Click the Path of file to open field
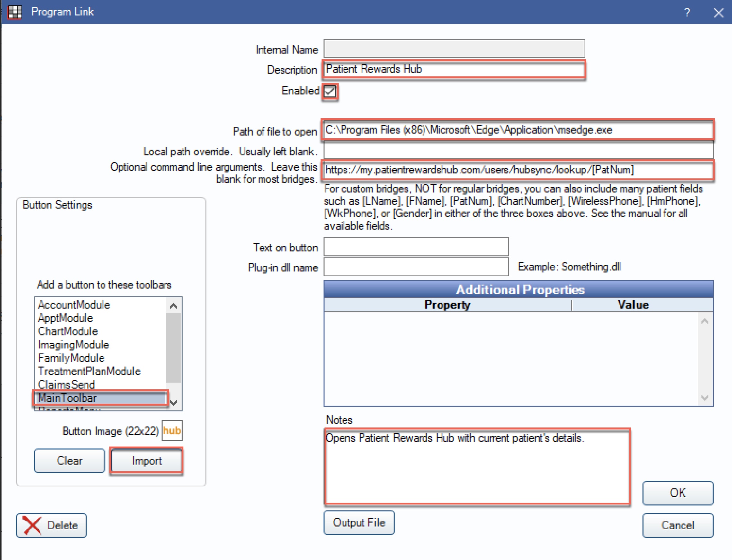732x560 pixels. tap(518, 130)
